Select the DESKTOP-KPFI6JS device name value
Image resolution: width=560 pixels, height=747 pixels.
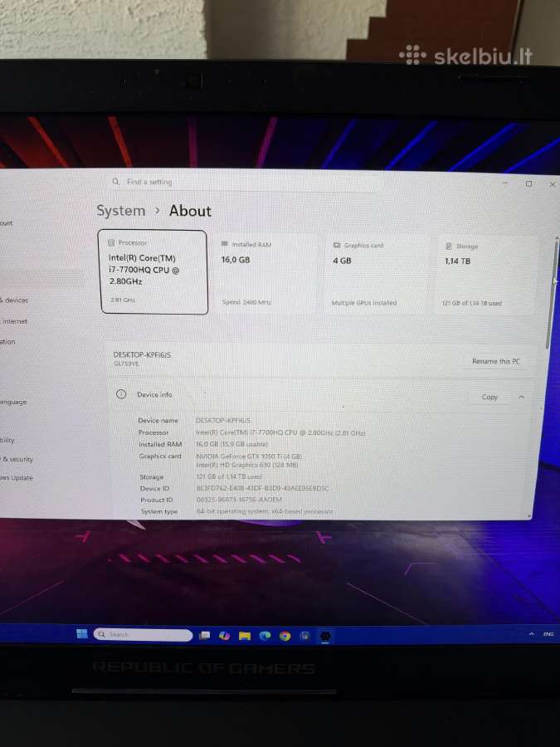[x=223, y=420]
